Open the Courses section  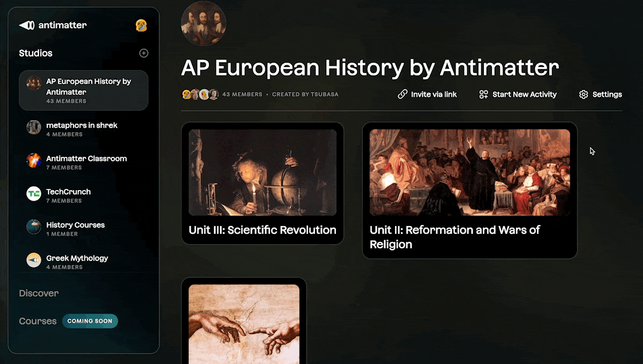point(38,321)
